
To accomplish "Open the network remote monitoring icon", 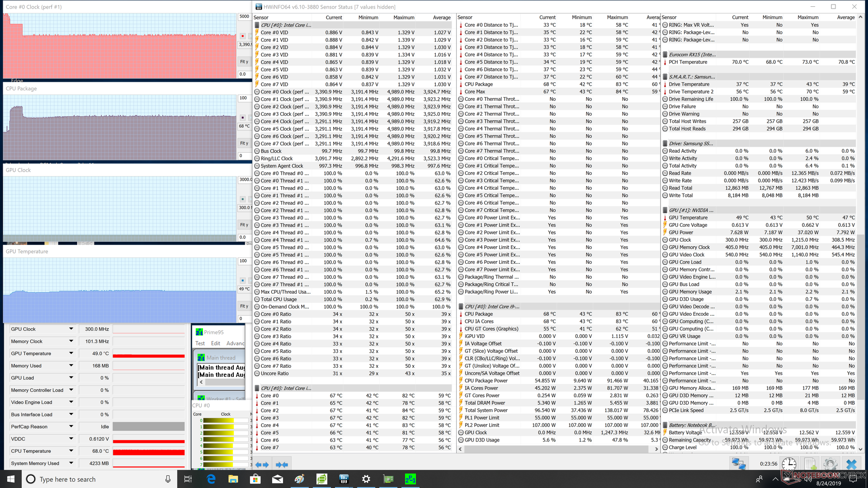I will point(739,464).
